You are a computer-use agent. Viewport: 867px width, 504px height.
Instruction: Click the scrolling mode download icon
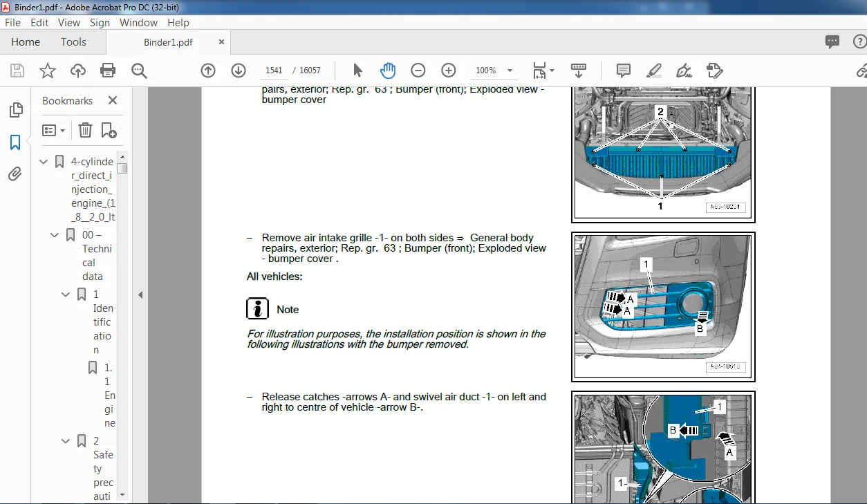[579, 71]
